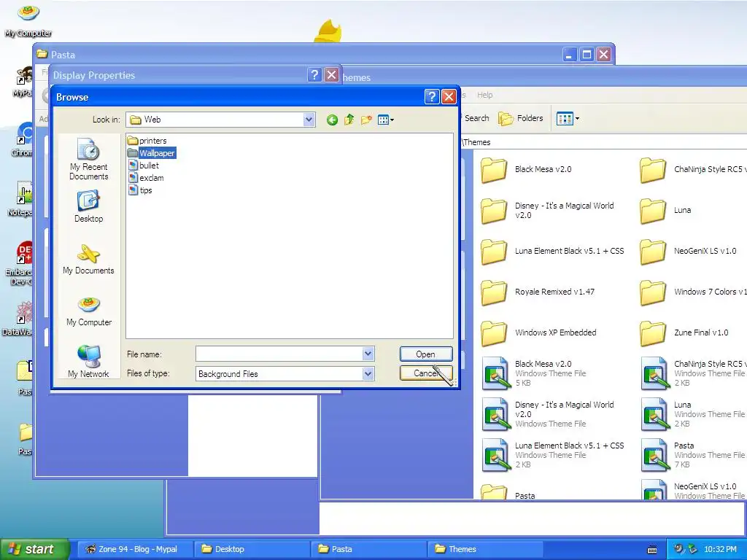Image resolution: width=747 pixels, height=560 pixels.
Task: Expand the File name dropdown arrow
Action: [368, 354]
